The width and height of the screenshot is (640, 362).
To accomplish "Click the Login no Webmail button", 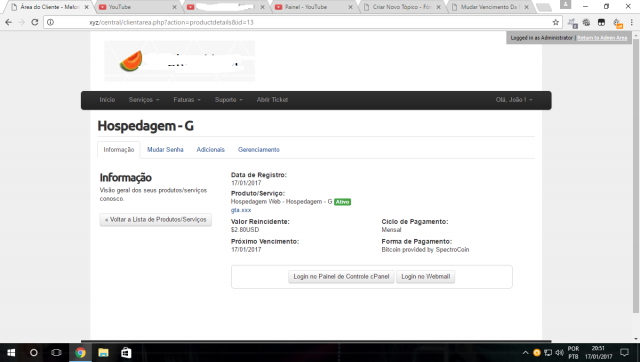I will tap(425, 277).
